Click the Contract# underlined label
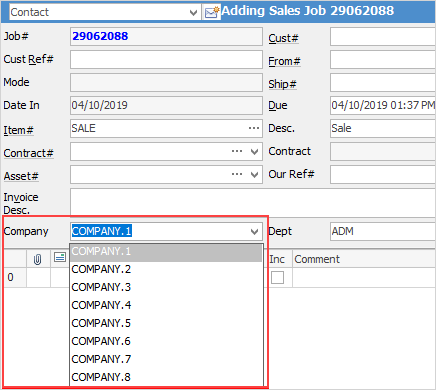 click(x=28, y=153)
